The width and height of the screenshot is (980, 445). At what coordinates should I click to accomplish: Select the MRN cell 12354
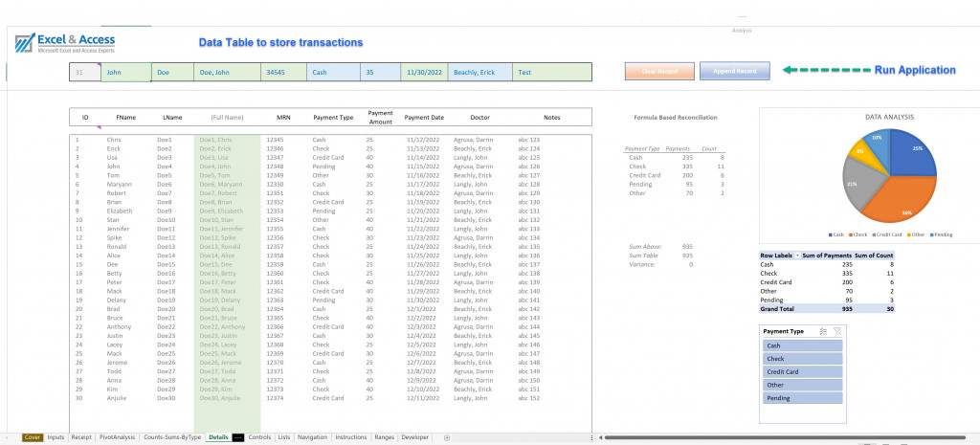(x=275, y=220)
